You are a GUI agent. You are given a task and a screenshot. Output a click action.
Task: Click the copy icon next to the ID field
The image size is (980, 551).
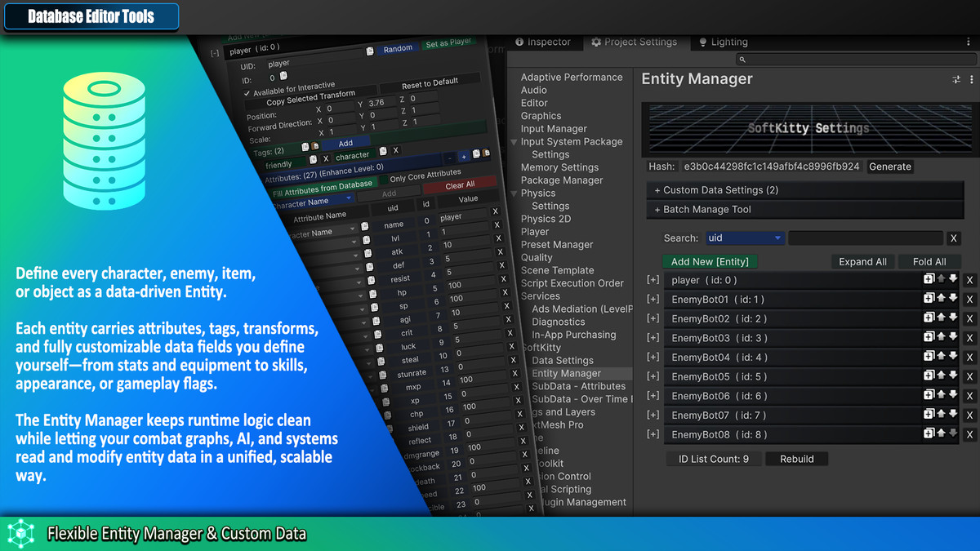pos(283,76)
